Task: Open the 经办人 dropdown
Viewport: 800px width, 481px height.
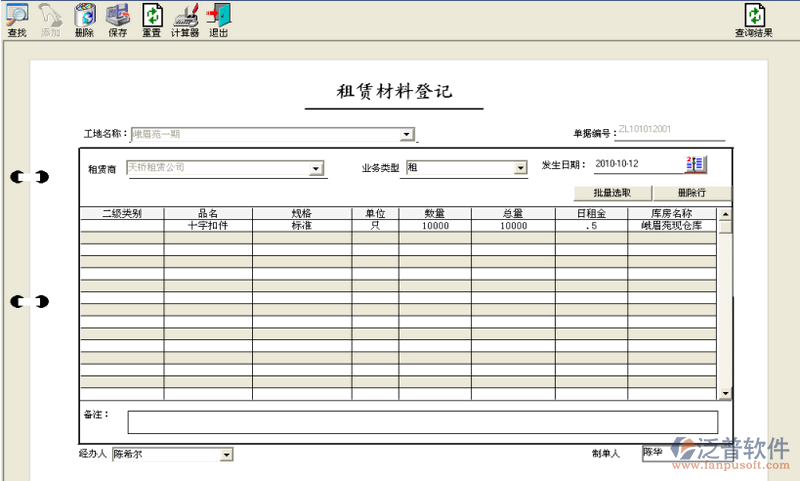Action: point(226,455)
